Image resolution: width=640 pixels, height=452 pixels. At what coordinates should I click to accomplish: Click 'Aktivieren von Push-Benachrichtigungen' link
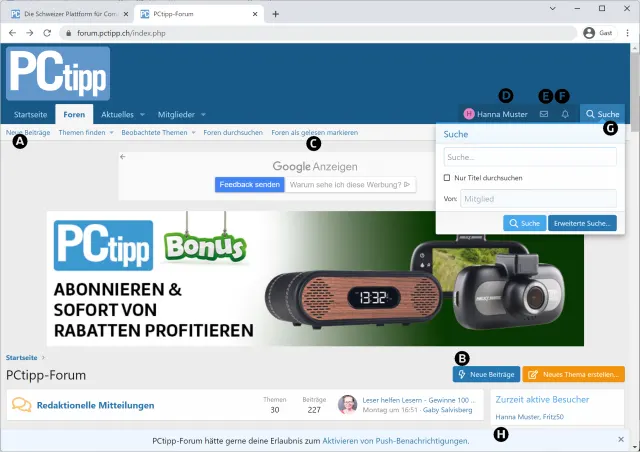tap(395, 441)
